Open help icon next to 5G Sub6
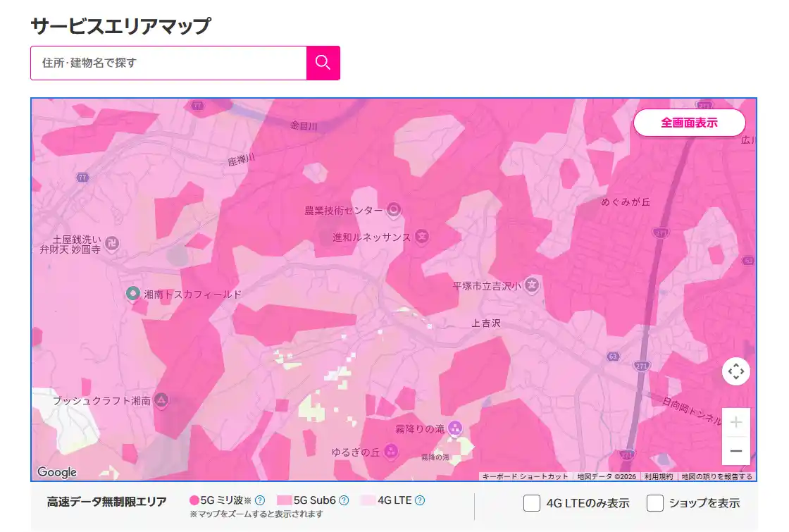Viewport: 789px width, 532px height. click(344, 500)
